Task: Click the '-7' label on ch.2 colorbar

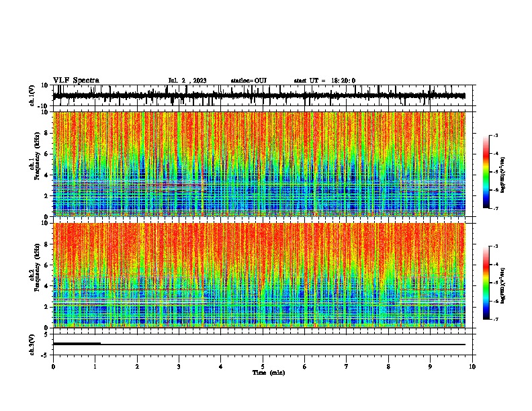Action: [x=495, y=319]
